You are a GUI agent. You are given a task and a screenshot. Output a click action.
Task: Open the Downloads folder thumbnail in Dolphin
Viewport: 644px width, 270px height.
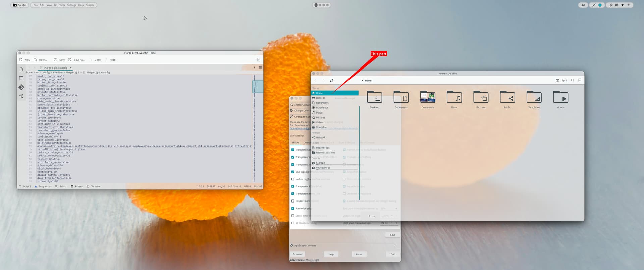coord(428,98)
